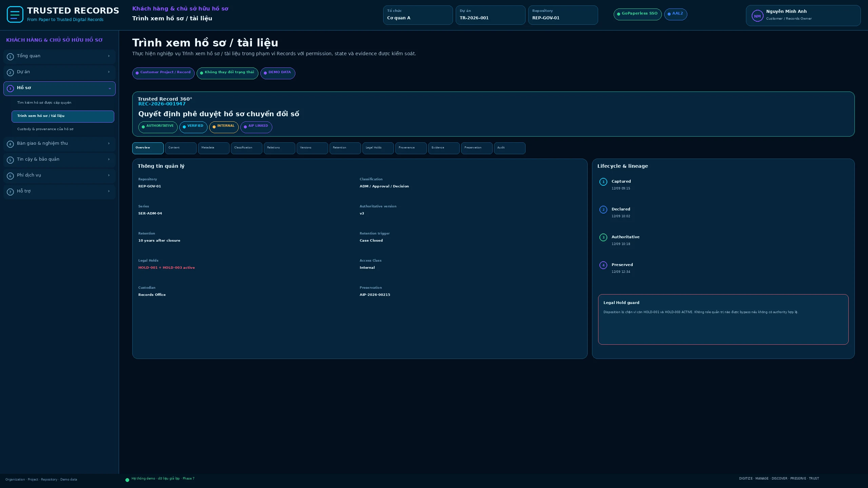Click the AAL2 assurance badge
Viewport: 868px width, 488px height.
(x=675, y=14)
